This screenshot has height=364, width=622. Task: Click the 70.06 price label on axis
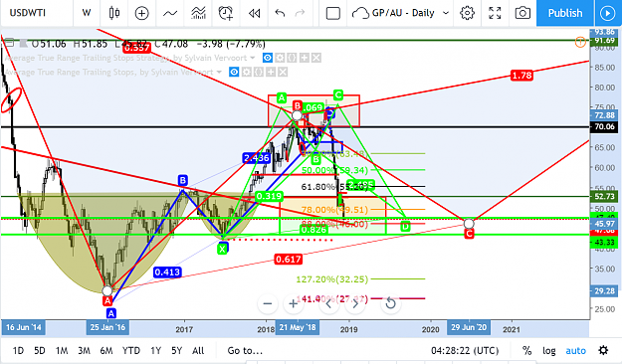(604, 127)
